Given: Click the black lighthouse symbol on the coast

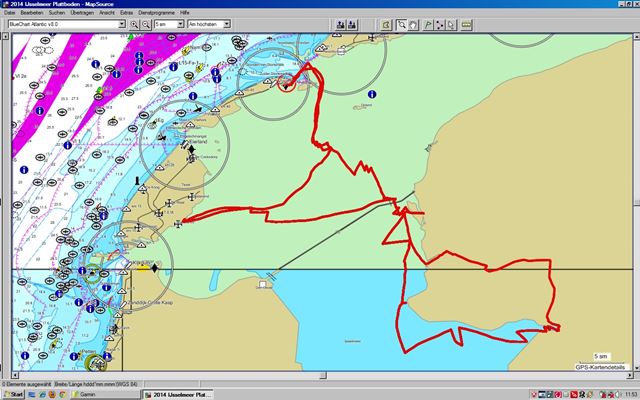Looking at the screenshot, I should click(x=137, y=180).
